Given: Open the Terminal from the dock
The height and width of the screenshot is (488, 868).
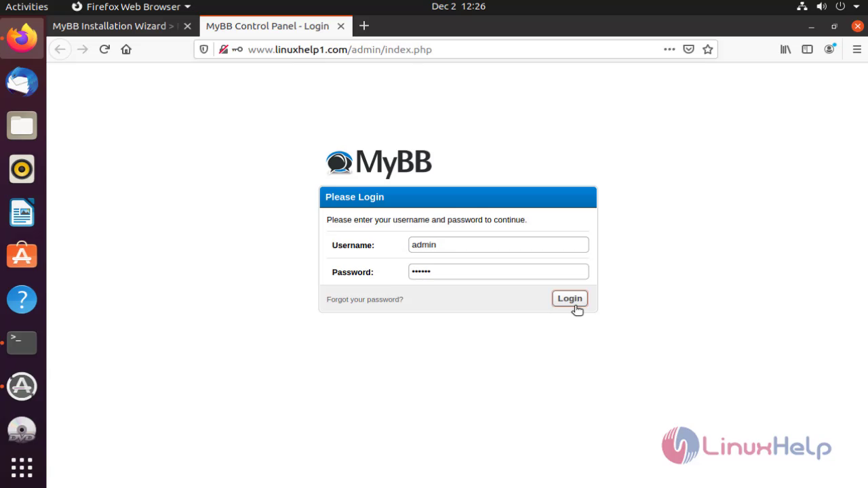Looking at the screenshot, I should [x=22, y=342].
